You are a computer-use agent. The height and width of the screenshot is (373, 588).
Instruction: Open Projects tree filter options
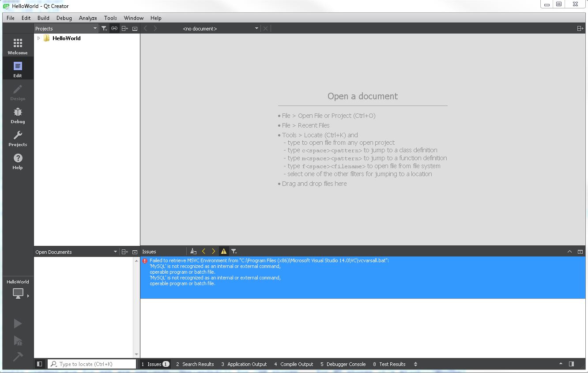pyautogui.click(x=104, y=29)
